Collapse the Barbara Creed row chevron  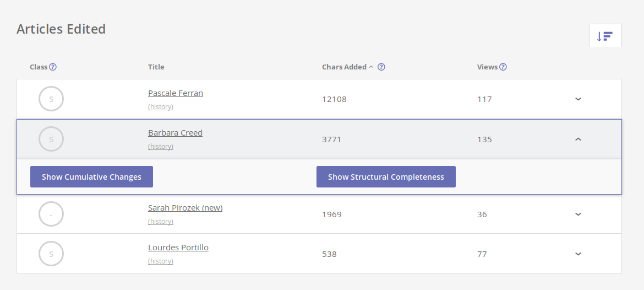coord(578,139)
